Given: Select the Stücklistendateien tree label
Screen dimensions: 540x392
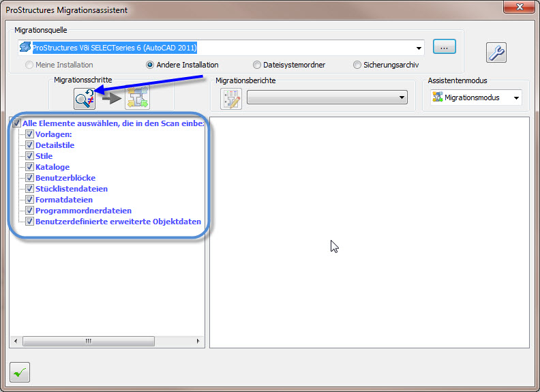Looking at the screenshot, I should point(72,188).
